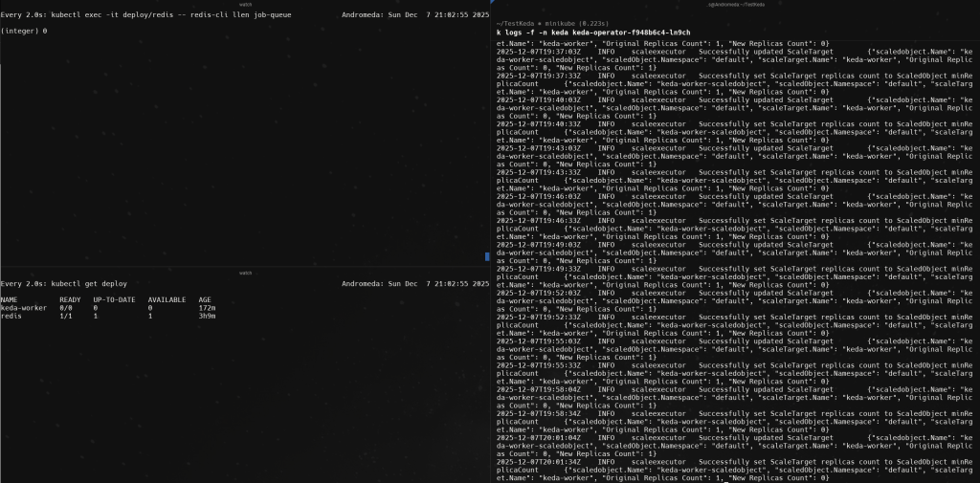Select the keda-worker deployment name
The width and height of the screenshot is (980, 483).
[23, 308]
